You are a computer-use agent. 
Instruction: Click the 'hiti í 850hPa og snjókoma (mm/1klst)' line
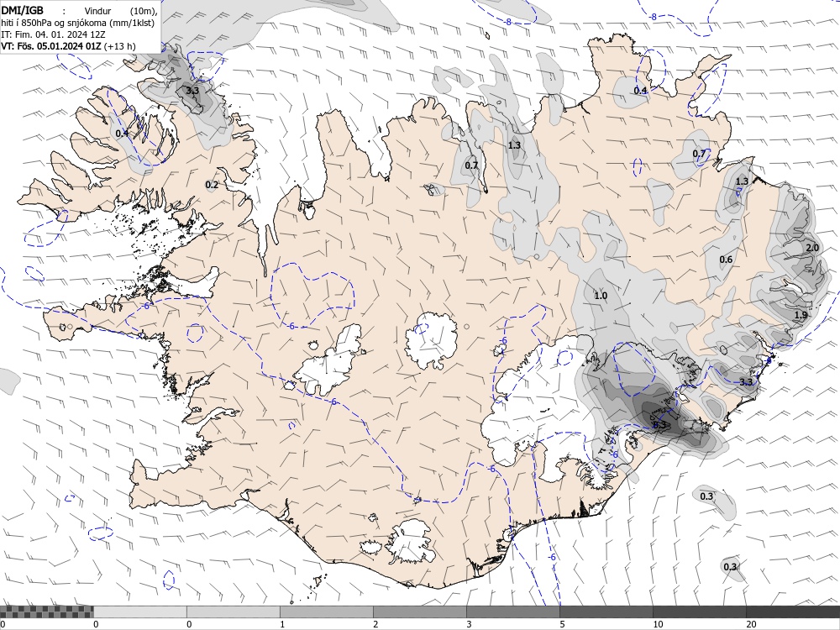click(77, 23)
